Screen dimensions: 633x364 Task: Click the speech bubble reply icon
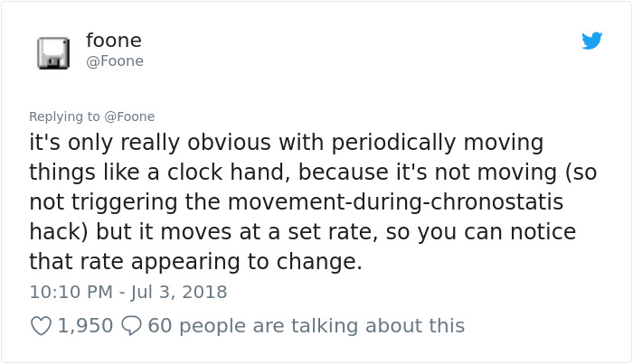132,326
